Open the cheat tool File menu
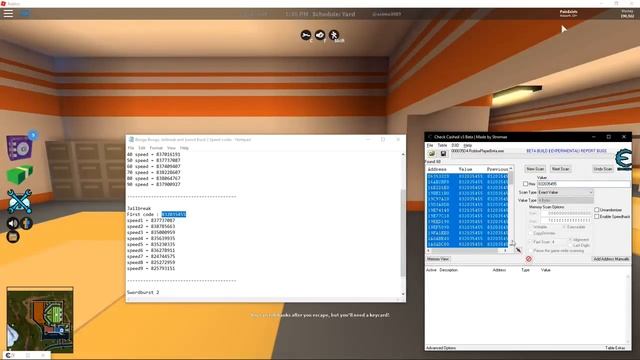The image size is (640, 360). pos(429,145)
